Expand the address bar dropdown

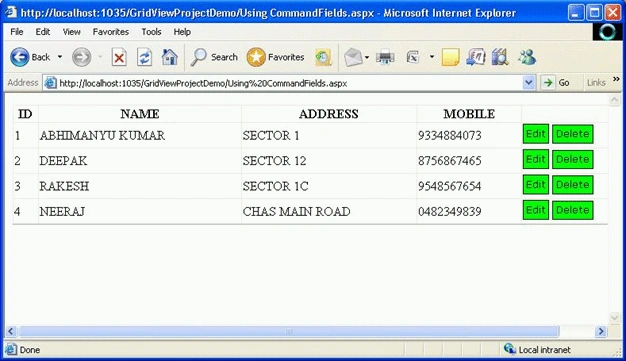pos(529,83)
